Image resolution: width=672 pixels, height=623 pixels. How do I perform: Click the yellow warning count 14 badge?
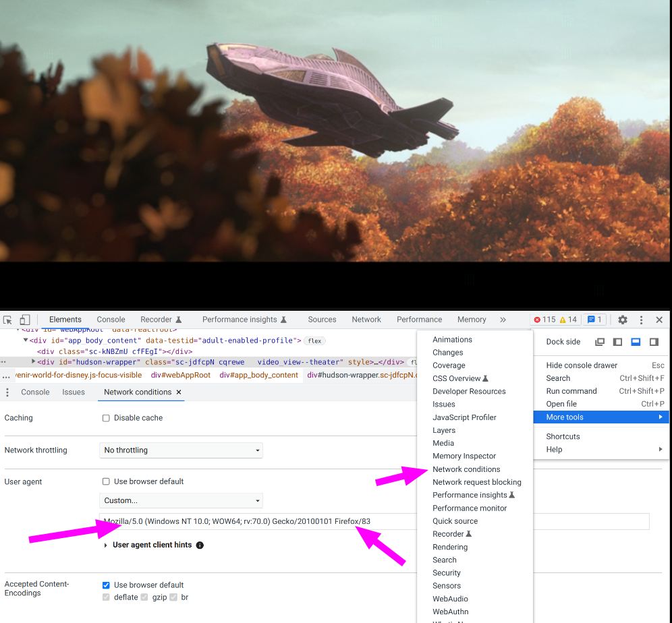(568, 320)
